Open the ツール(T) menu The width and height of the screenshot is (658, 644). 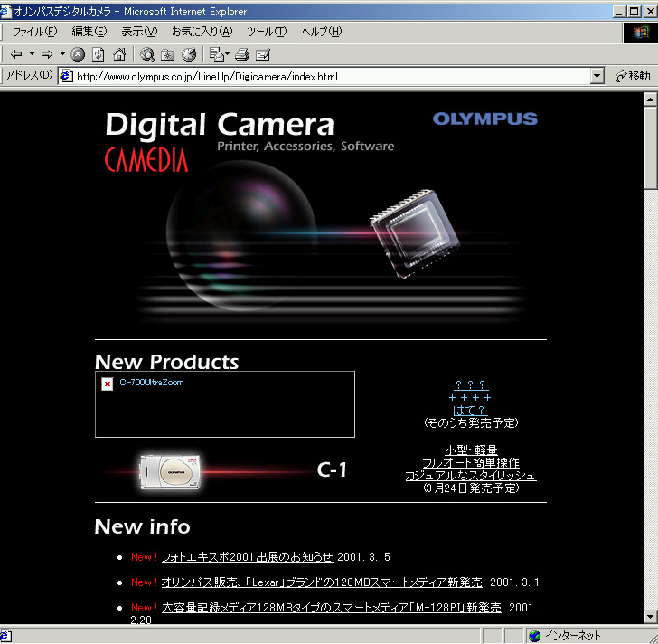267,32
